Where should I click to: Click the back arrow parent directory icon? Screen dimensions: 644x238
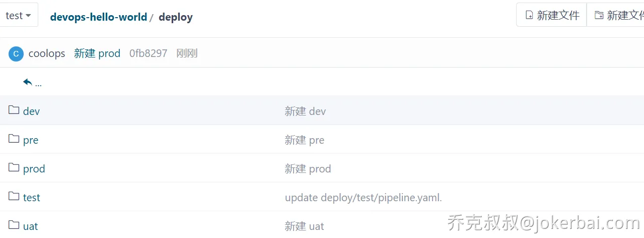(28, 82)
